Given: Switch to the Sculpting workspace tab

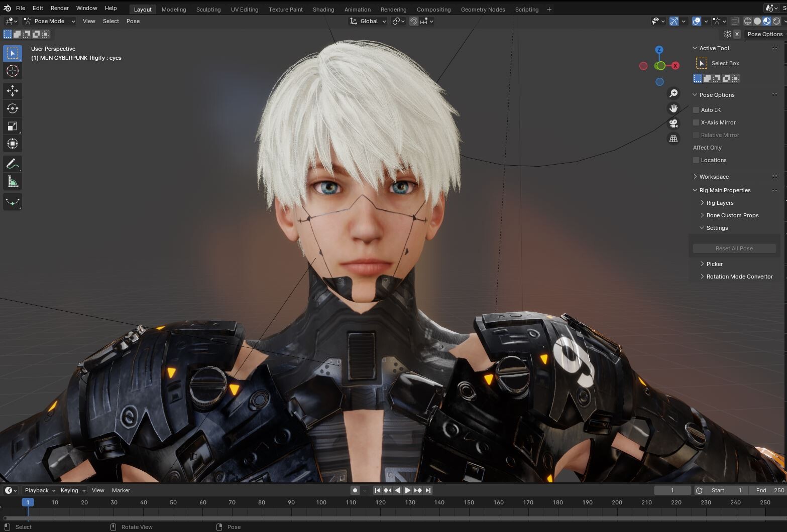Looking at the screenshot, I should click(x=208, y=9).
